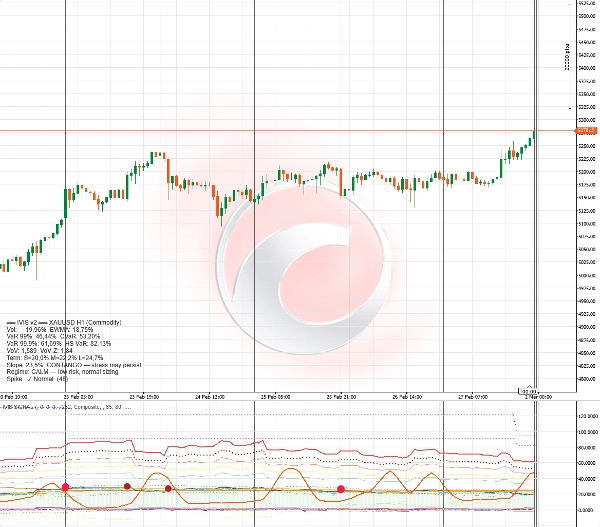600x527 pixels.
Task: Click the '23 Feb 03:00' time axis label
Action: pyautogui.click(x=78, y=397)
